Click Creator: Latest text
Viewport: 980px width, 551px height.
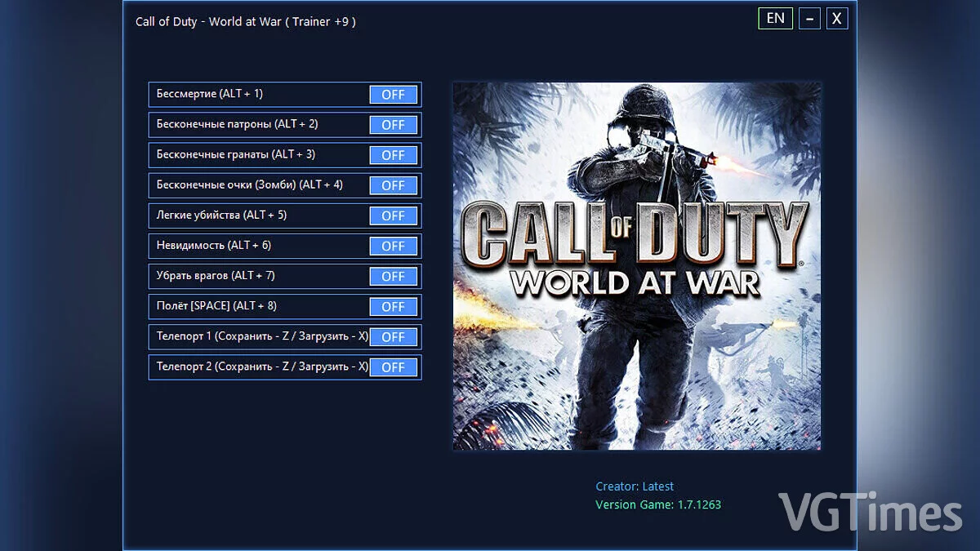(x=635, y=487)
